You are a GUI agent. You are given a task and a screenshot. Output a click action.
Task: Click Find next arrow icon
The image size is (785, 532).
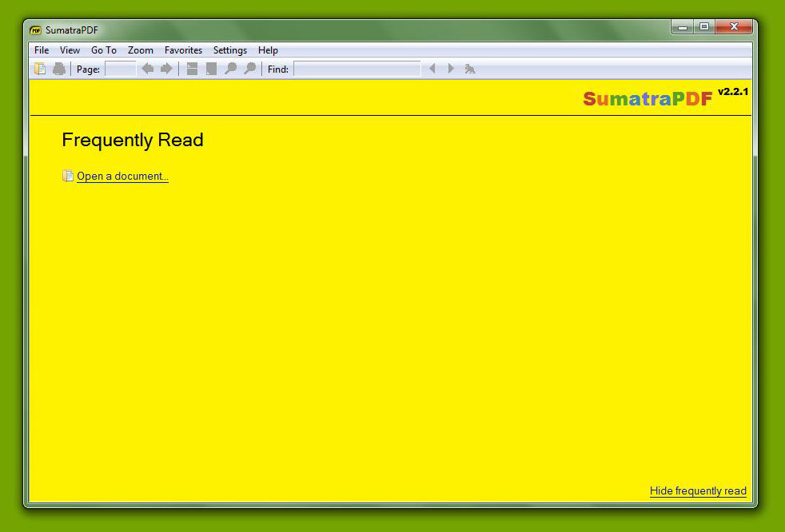[451, 69]
